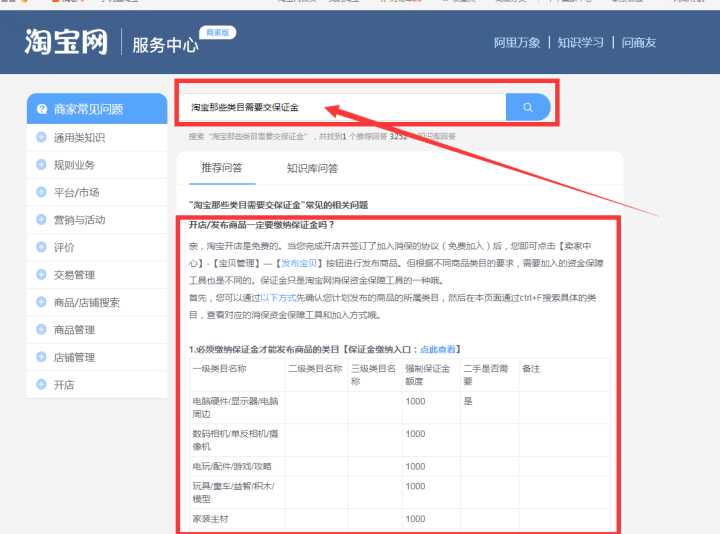Click the 点此查看 deposit entry link
Screen dimensions: 720x534
click(440, 349)
